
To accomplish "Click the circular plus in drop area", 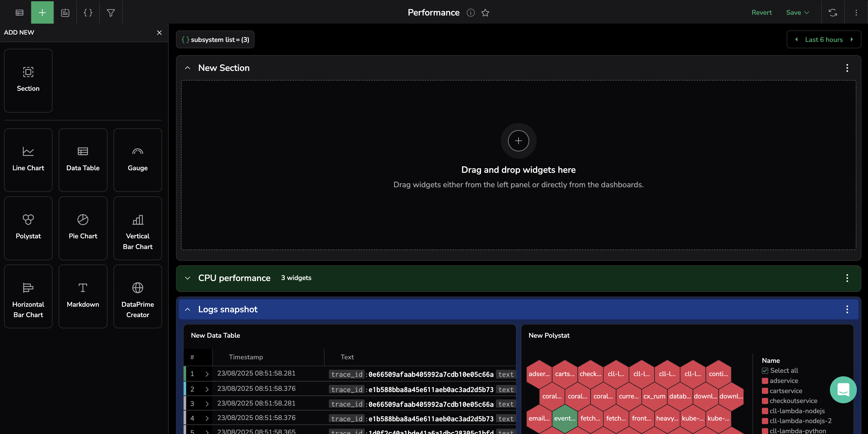I will tap(518, 141).
